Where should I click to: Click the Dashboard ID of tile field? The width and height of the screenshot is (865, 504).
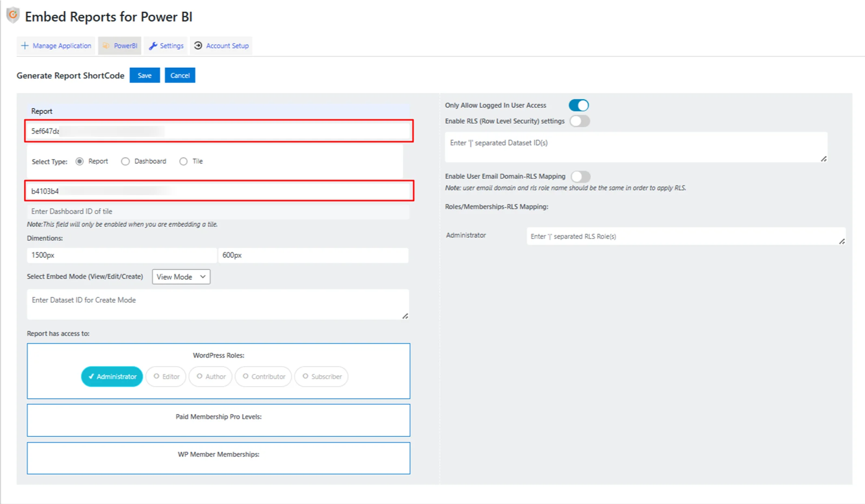(218, 211)
